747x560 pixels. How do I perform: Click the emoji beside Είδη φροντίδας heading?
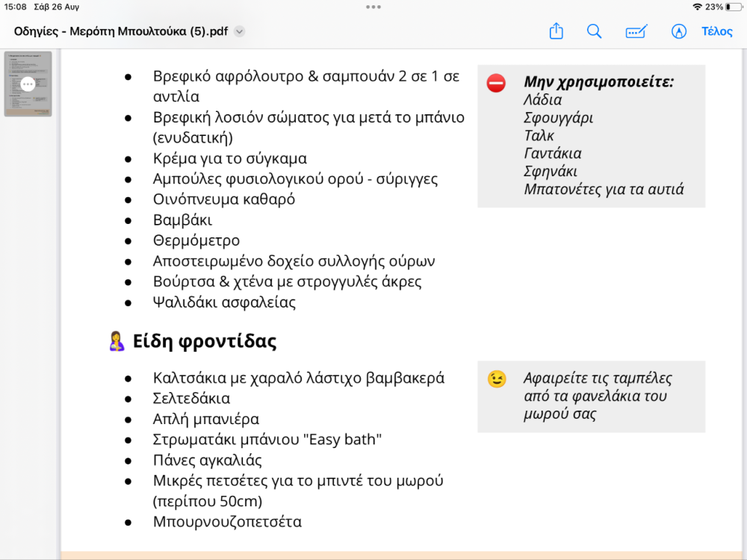[x=117, y=342]
